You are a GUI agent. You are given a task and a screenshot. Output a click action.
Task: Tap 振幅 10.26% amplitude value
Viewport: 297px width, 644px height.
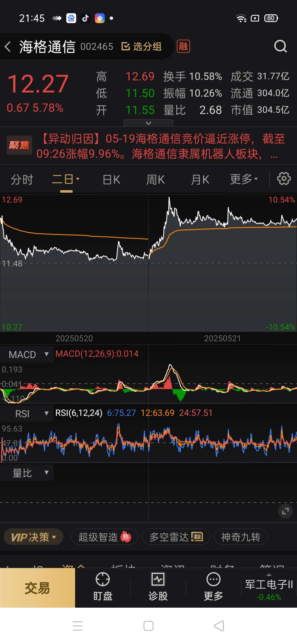click(x=193, y=93)
